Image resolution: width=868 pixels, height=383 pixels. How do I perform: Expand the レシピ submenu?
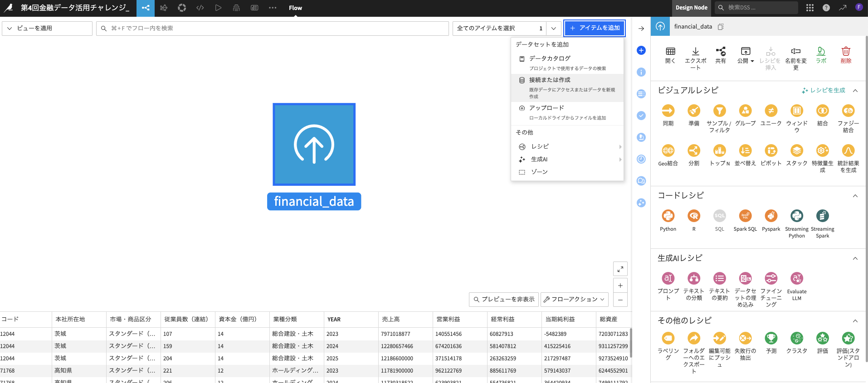[x=567, y=146]
